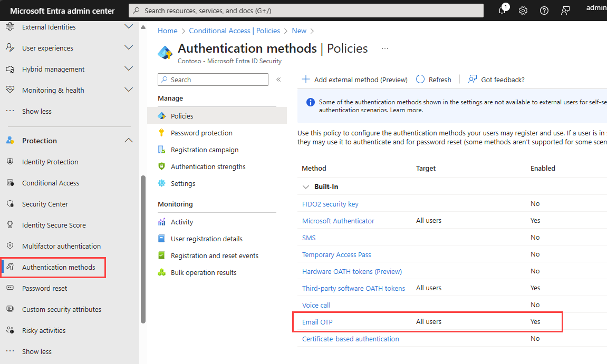Open the feedback icon in top bar
Screen dimensions: 607x364
click(x=565, y=11)
